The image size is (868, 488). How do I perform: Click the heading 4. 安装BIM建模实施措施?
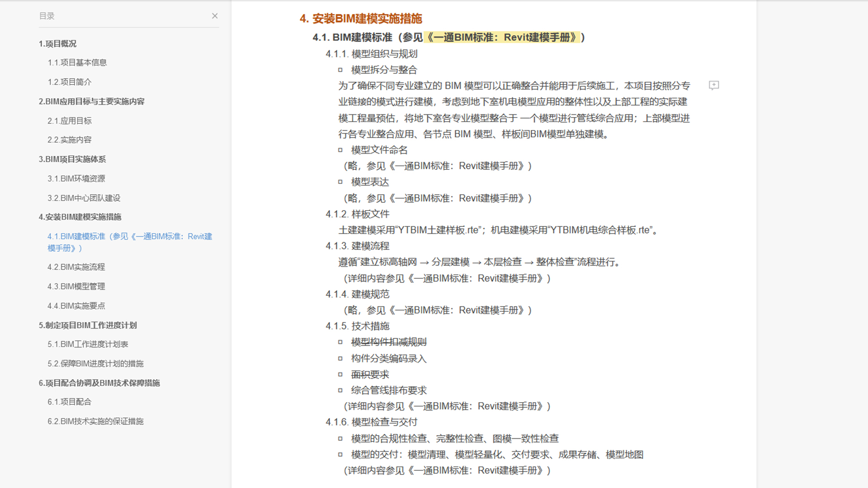(361, 19)
